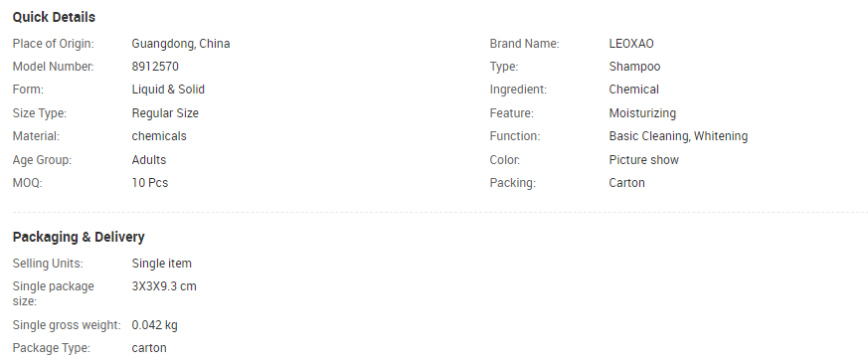This screenshot has height=364, width=868.
Task: Click the Liquid & Solid form value
Action: pos(168,90)
